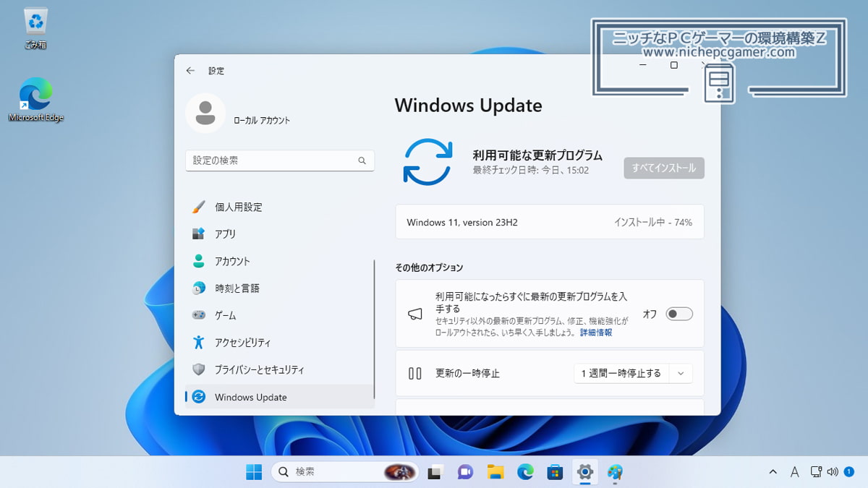The image size is (868, 488).
Task: Select ゲーム in the sidebar
Action: pyautogui.click(x=280, y=315)
